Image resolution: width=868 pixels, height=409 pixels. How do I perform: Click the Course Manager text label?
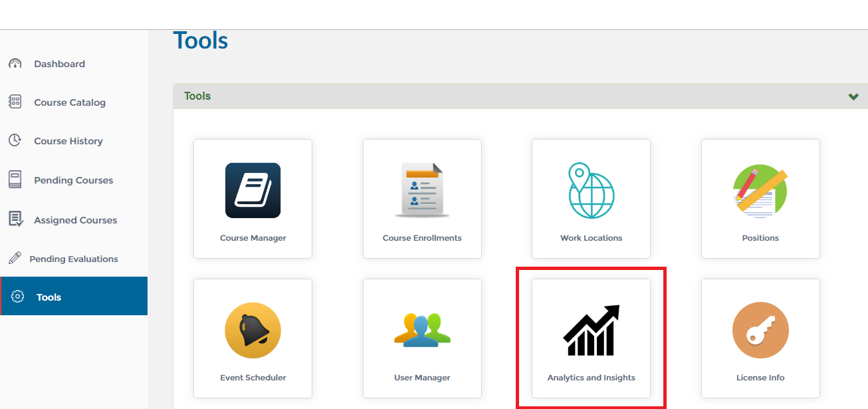(253, 238)
